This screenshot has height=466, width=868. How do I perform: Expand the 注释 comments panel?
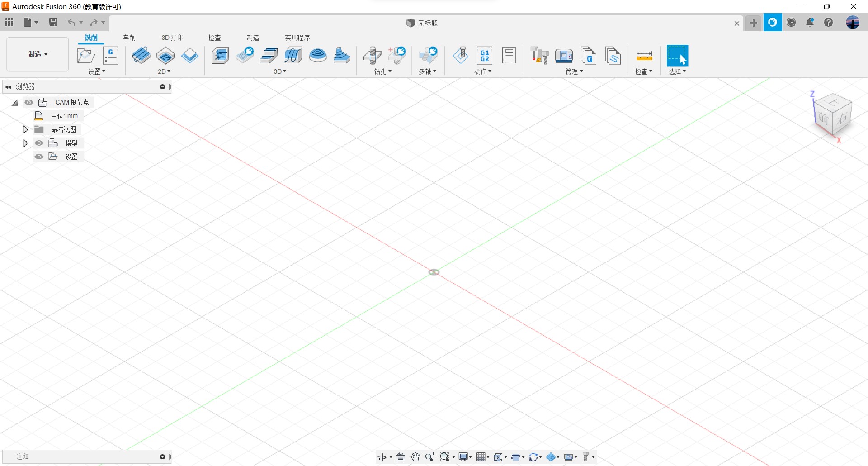click(162, 457)
